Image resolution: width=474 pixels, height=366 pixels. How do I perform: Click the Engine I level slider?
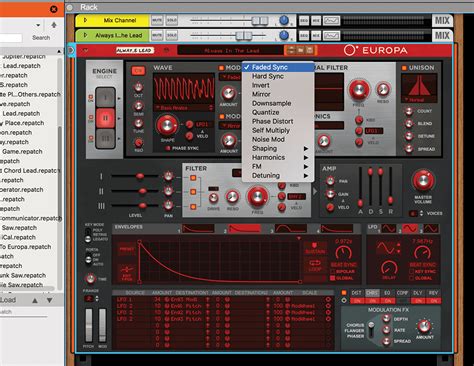pos(140,176)
